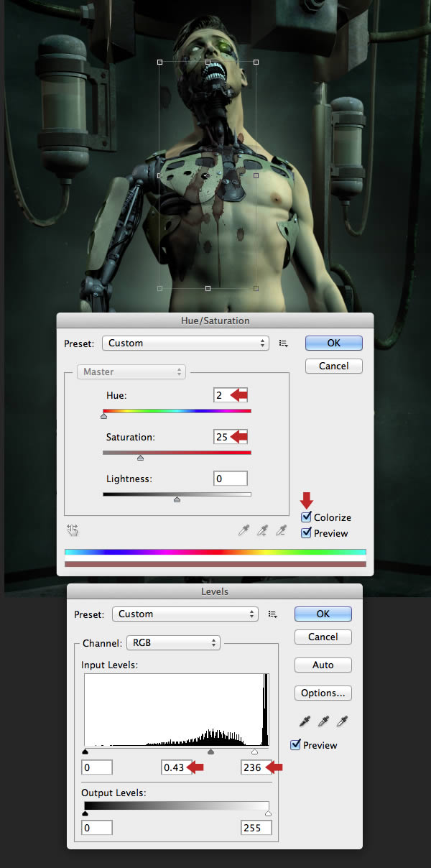431x868 pixels.
Task: Click the transform box center reference point
Action: point(207,175)
